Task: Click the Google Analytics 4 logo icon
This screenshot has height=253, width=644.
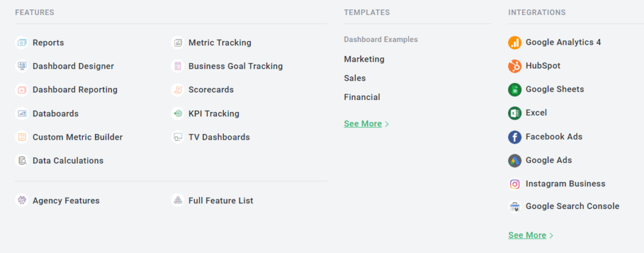Action: point(514,43)
